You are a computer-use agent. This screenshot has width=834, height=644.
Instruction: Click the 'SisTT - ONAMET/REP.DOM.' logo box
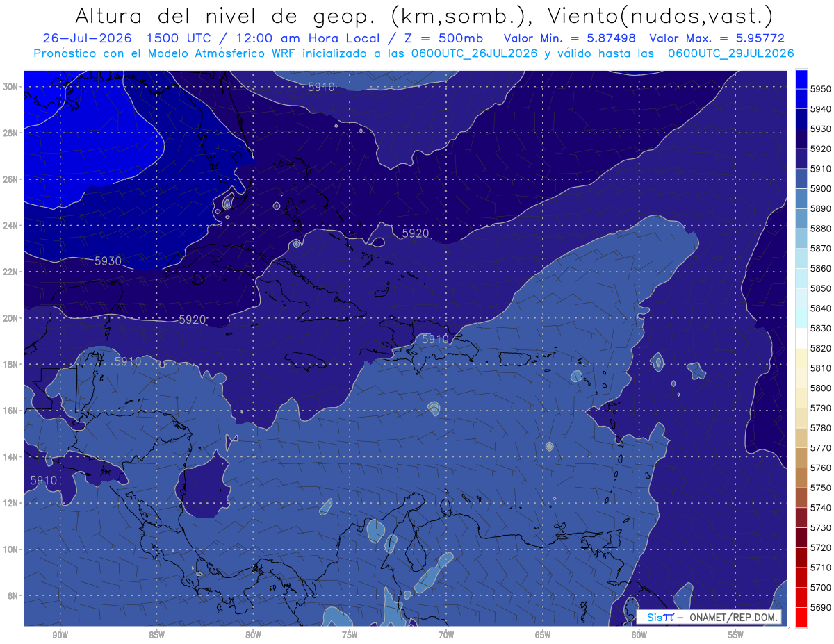709,617
